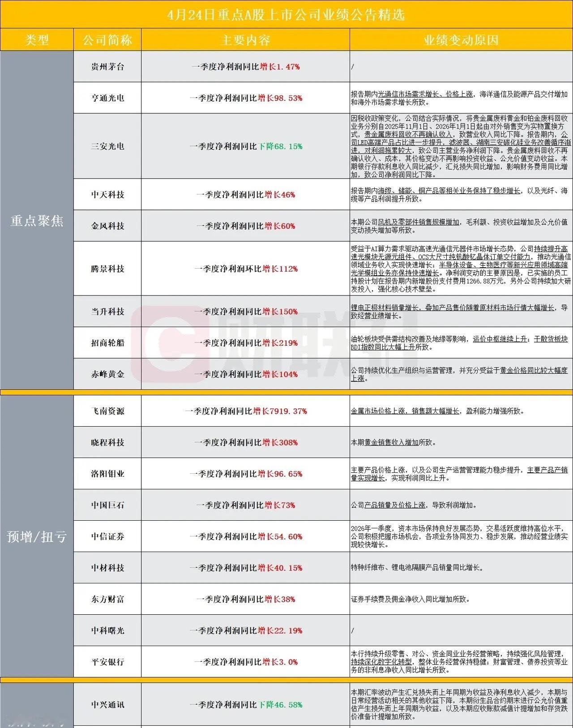
Task: Click 中天科技's reason mentioning '海缆、储能'
Action: (459, 195)
